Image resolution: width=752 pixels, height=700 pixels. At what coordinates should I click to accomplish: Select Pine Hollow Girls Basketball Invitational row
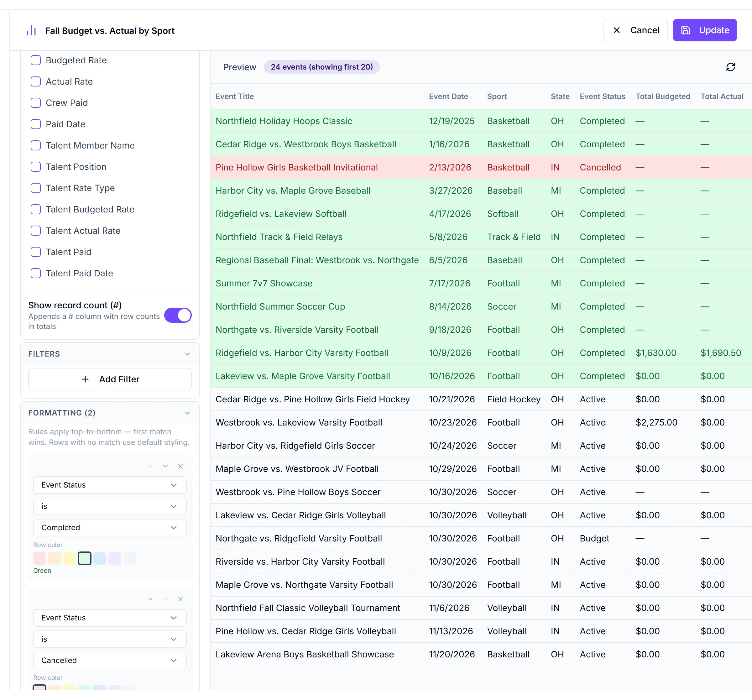[481, 167]
